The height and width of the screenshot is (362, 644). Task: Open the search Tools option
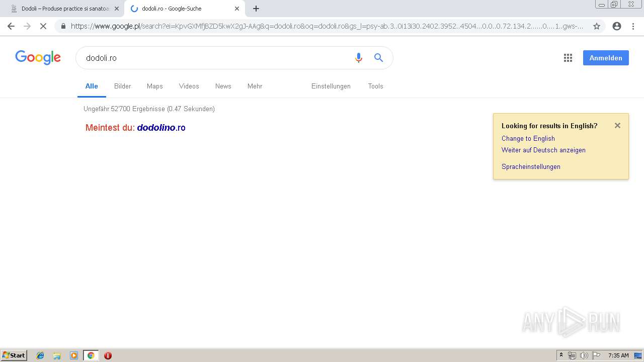click(376, 86)
